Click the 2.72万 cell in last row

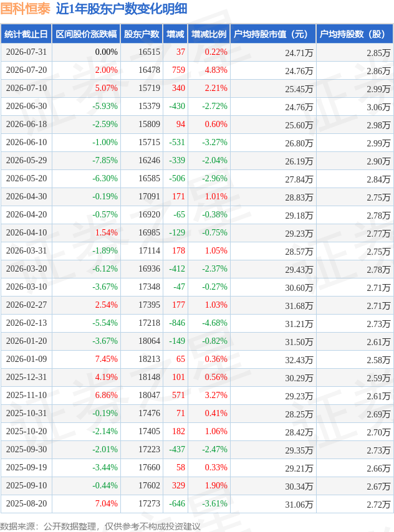(x=378, y=504)
